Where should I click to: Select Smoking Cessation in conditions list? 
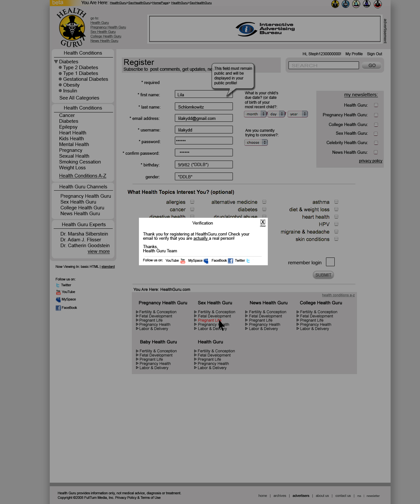[x=80, y=162]
